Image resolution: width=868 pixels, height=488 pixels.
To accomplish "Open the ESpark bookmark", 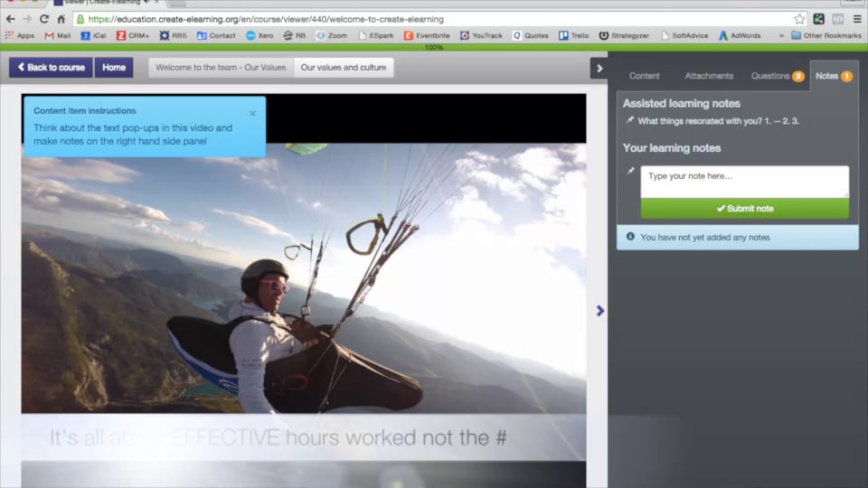I will coord(376,35).
